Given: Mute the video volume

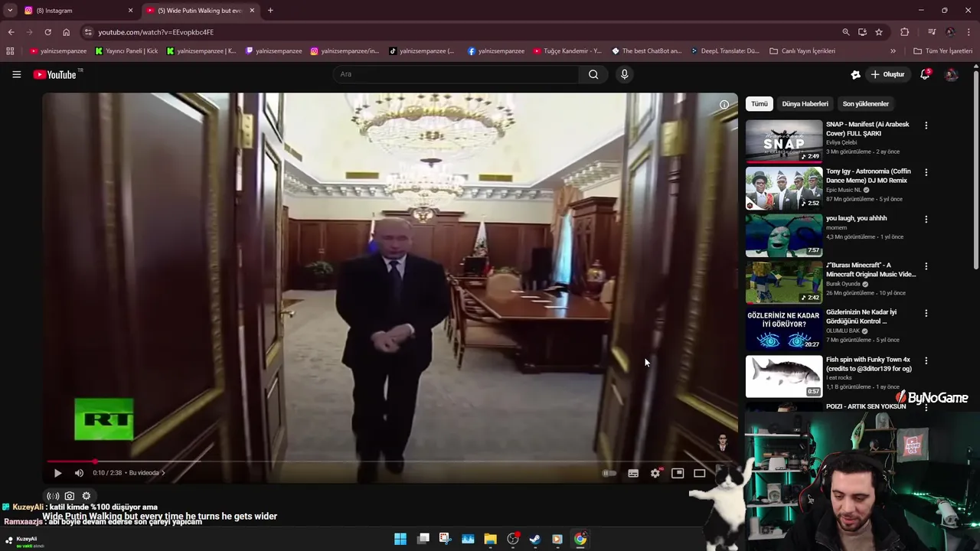Looking at the screenshot, I should (79, 473).
